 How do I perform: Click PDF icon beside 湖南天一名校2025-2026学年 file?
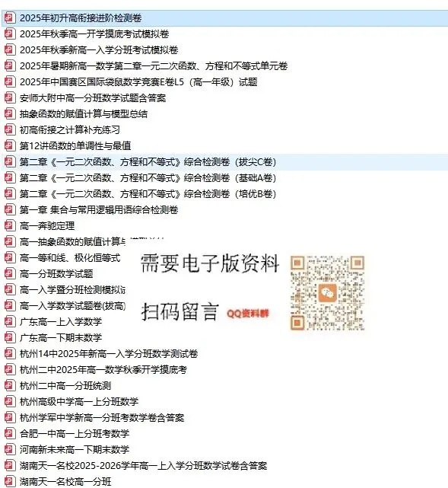tap(10, 466)
